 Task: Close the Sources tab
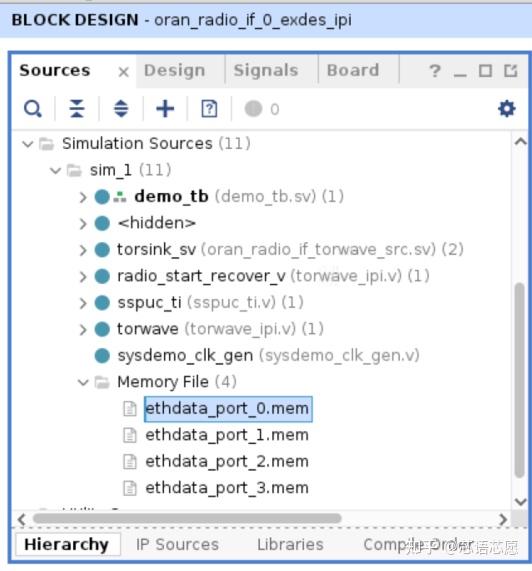124,72
